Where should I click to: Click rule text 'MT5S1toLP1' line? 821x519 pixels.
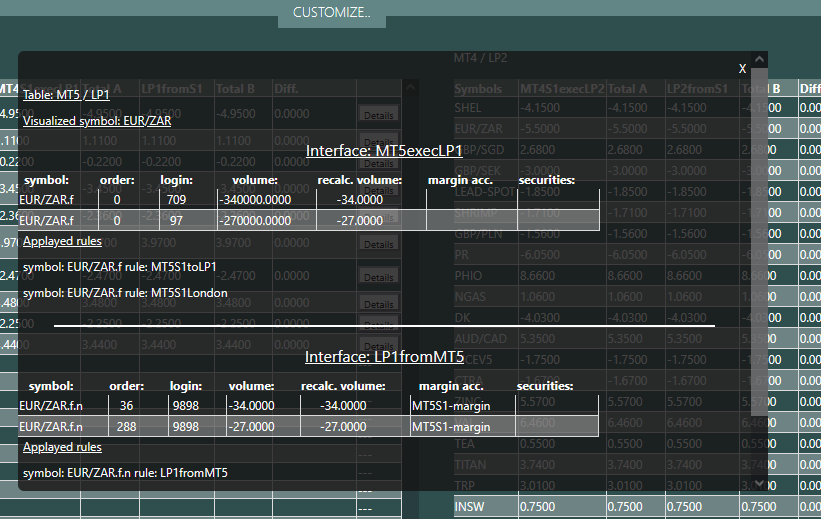(x=120, y=267)
